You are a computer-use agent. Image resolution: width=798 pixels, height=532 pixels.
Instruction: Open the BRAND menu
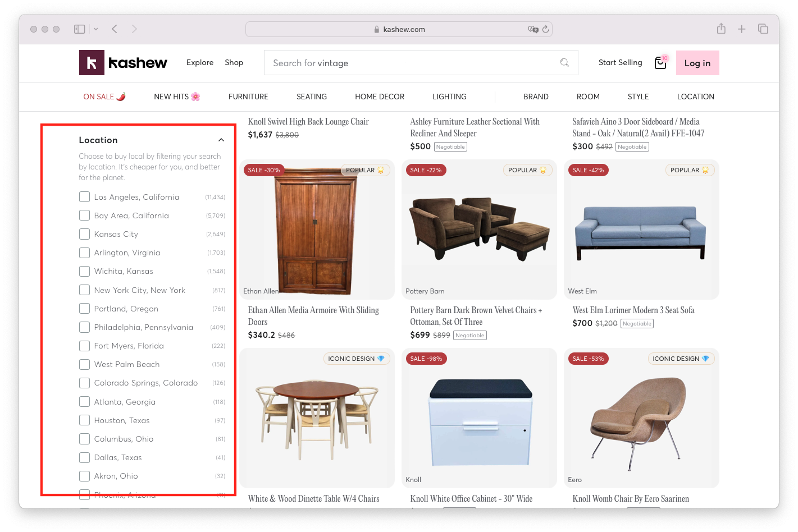536,97
